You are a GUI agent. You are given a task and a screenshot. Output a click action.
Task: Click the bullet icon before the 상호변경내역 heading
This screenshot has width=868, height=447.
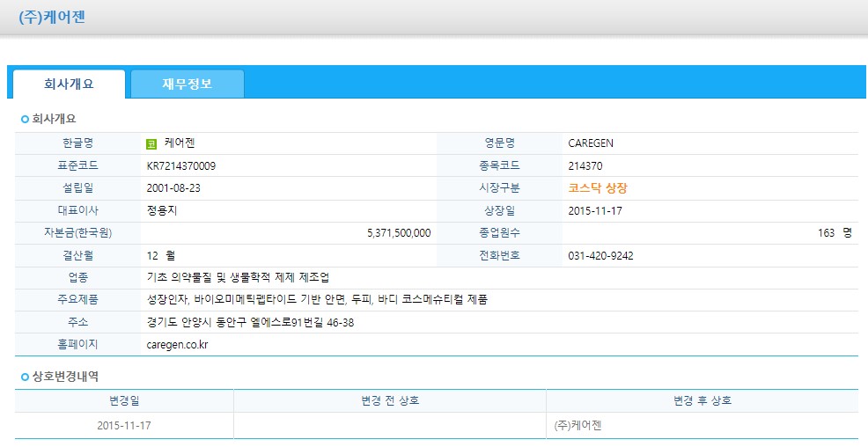pyautogui.click(x=25, y=377)
